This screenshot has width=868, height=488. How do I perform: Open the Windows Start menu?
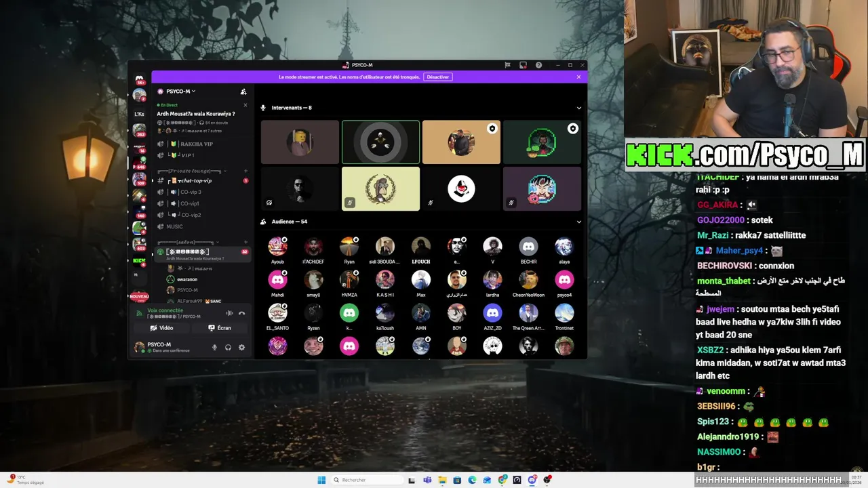click(x=321, y=480)
